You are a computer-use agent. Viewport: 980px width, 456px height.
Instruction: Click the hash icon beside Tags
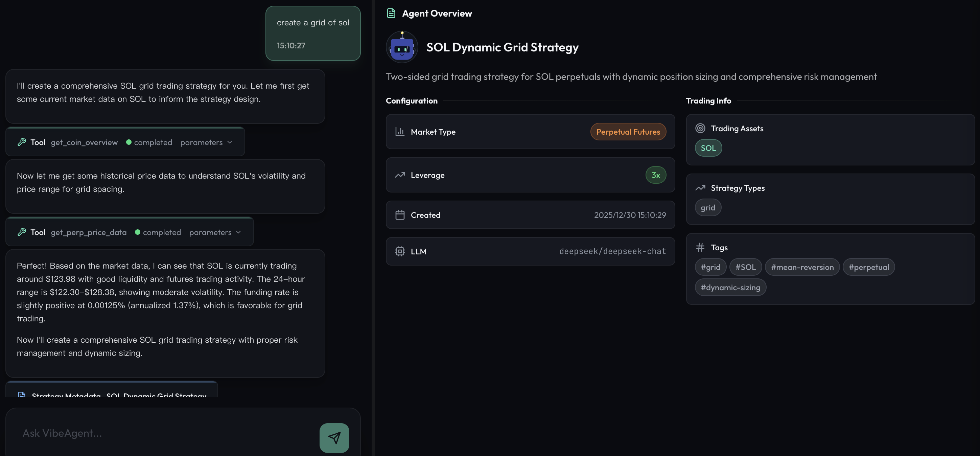pyautogui.click(x=700, y=247)
